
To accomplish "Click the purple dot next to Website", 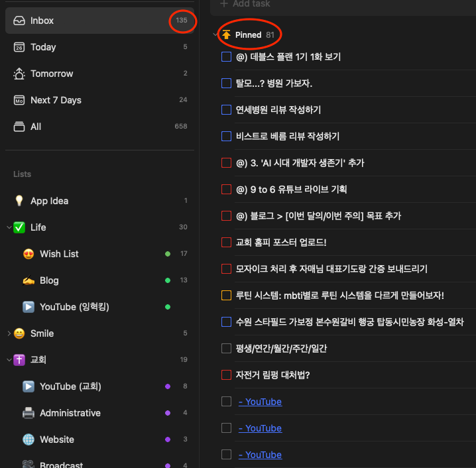I will click(x=168, y=439).
